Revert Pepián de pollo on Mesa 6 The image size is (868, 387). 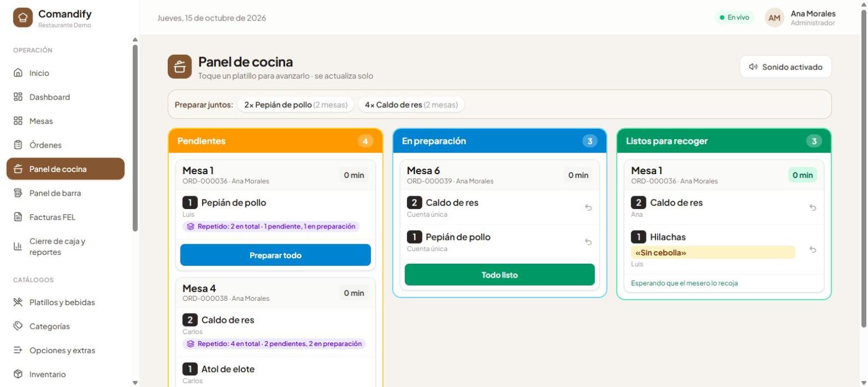588,242
